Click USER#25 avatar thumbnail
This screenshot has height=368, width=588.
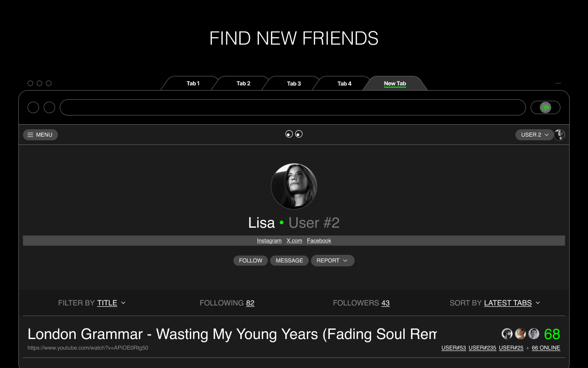[x=534, y=333]
